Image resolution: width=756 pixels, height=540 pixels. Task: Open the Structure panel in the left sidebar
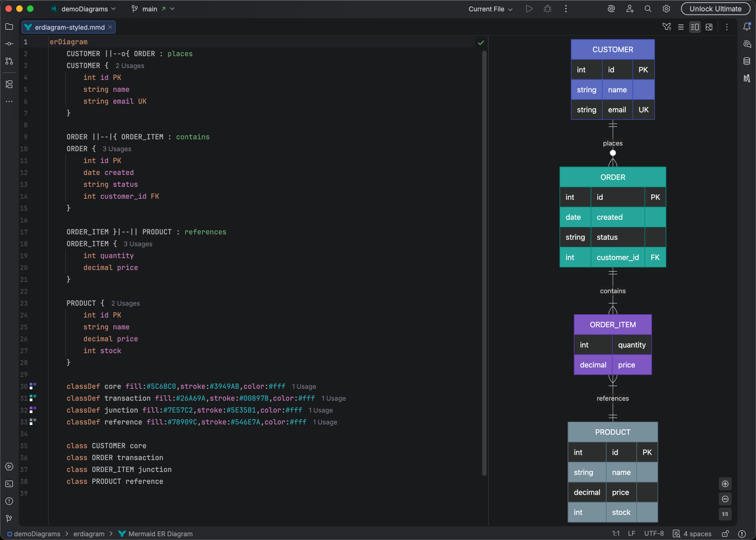coord(9,84)
